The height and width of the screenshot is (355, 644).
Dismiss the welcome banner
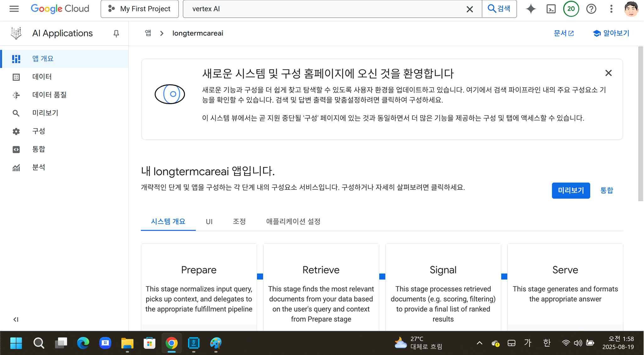[x=608, y=73]
